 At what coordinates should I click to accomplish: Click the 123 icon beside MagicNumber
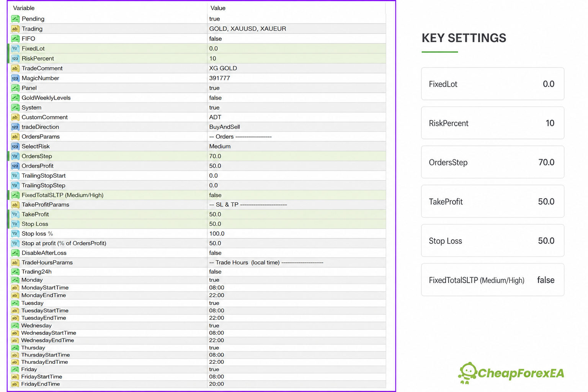point(15,78)
